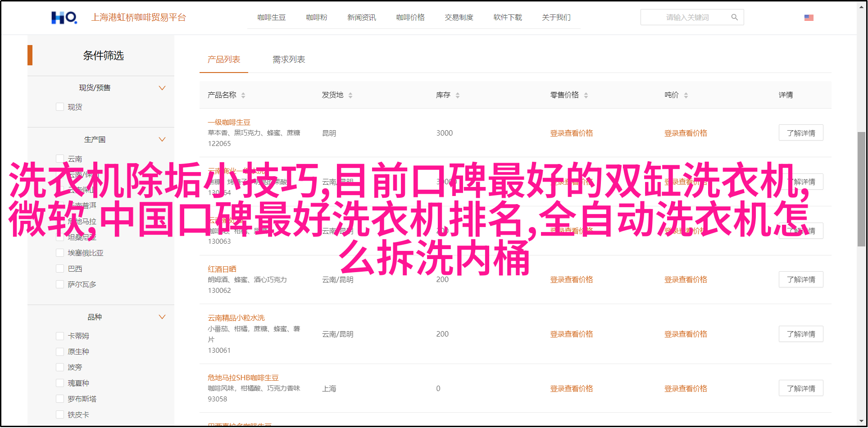Open the 咖啡价格 menu
This screenshot has height=428, width=868.
point(410,18)
